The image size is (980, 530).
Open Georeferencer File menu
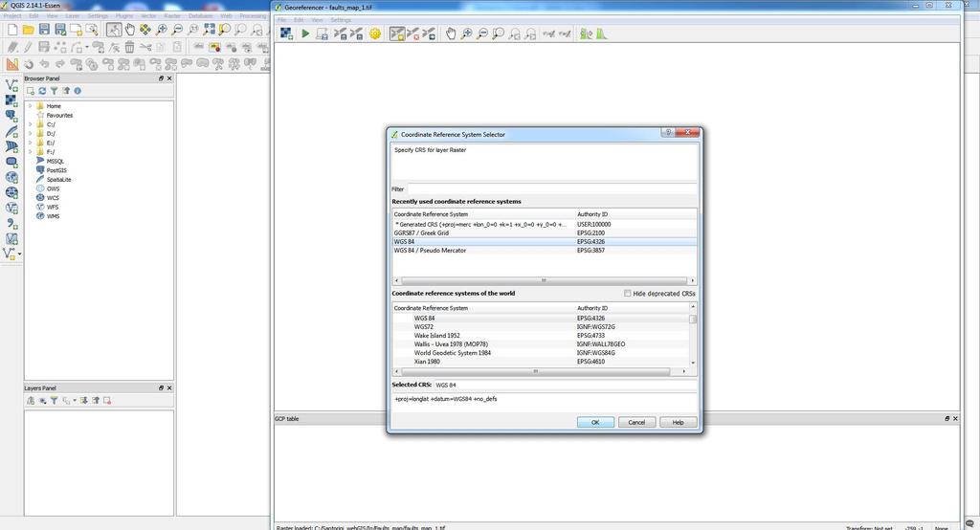click(x=282, y=20)
